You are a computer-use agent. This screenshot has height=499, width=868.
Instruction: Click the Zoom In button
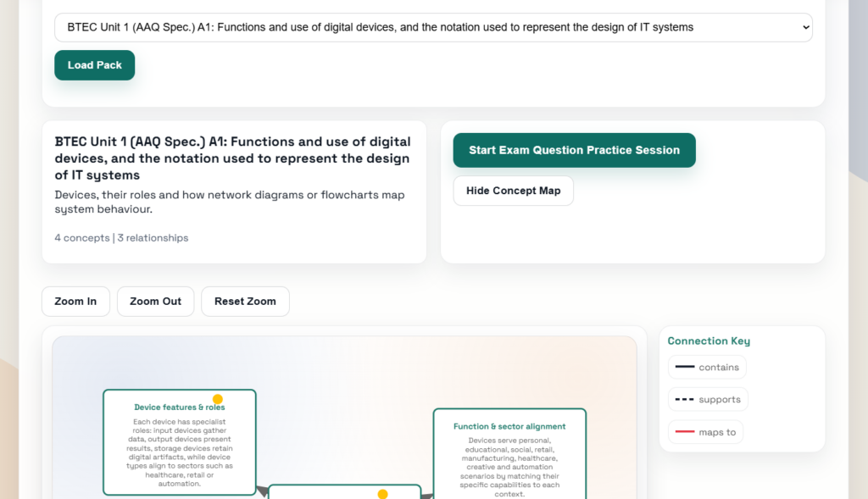(75, 302)
